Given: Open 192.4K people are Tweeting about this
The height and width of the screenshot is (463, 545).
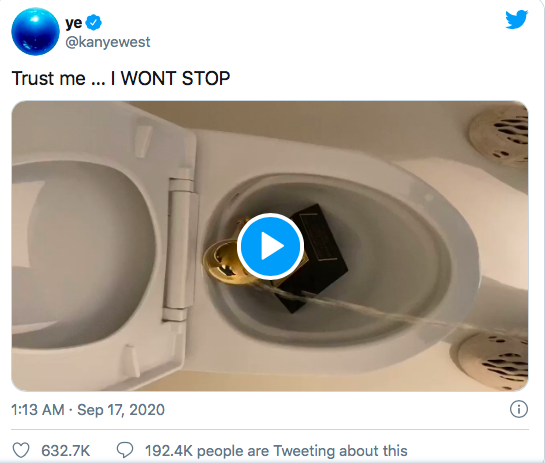Looking at the screenshot, I should 276,451.
